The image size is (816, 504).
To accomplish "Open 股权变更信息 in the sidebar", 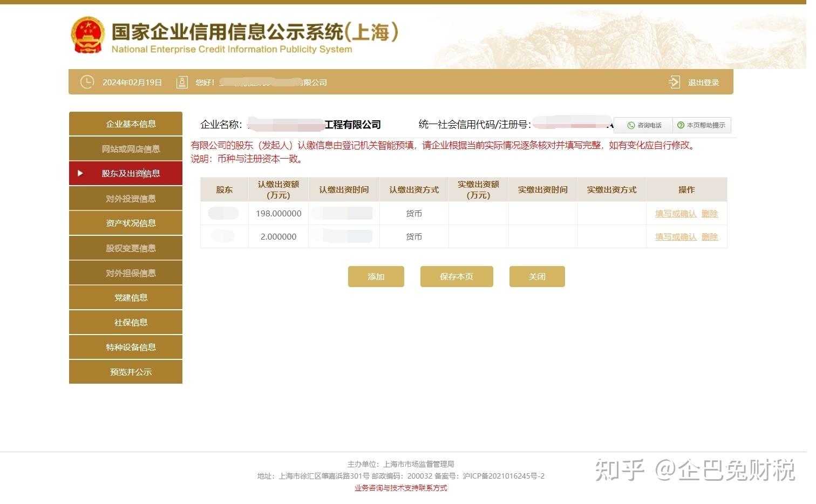I will [126, 248].
